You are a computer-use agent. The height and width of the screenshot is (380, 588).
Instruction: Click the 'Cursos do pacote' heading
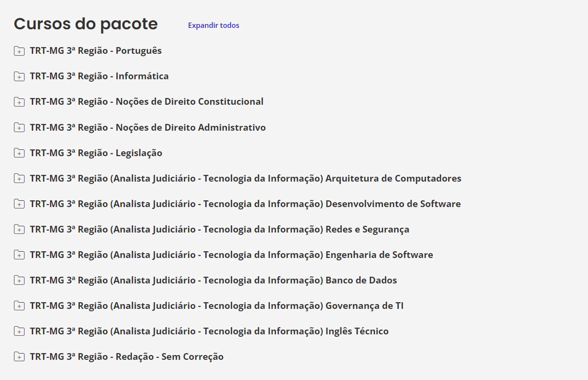coord(86,24)
